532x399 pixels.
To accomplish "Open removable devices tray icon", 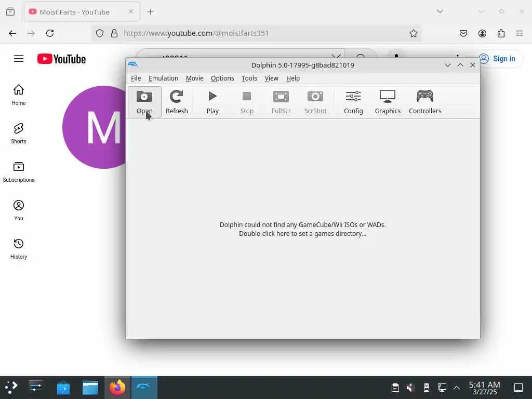I will pos(426,388).
